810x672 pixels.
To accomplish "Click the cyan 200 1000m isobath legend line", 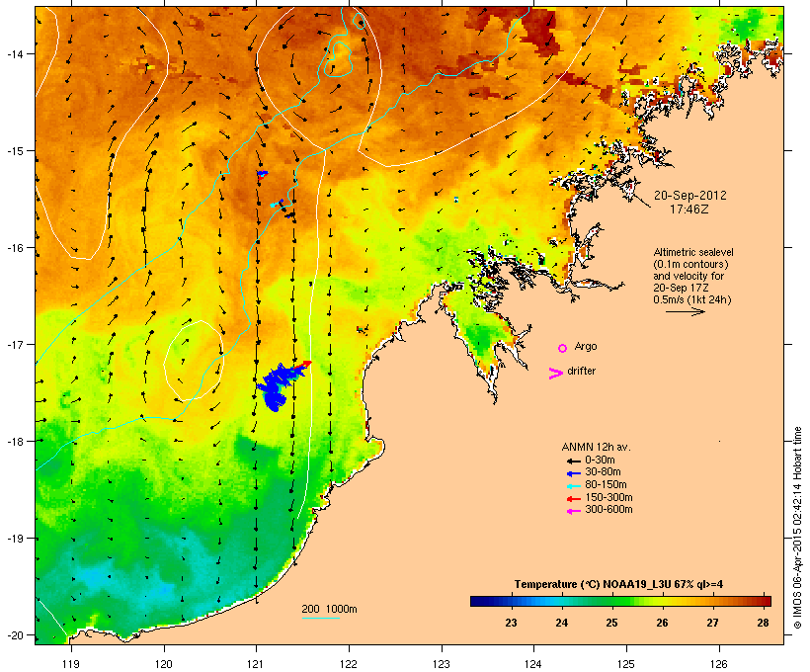I will tap(321, 618).
